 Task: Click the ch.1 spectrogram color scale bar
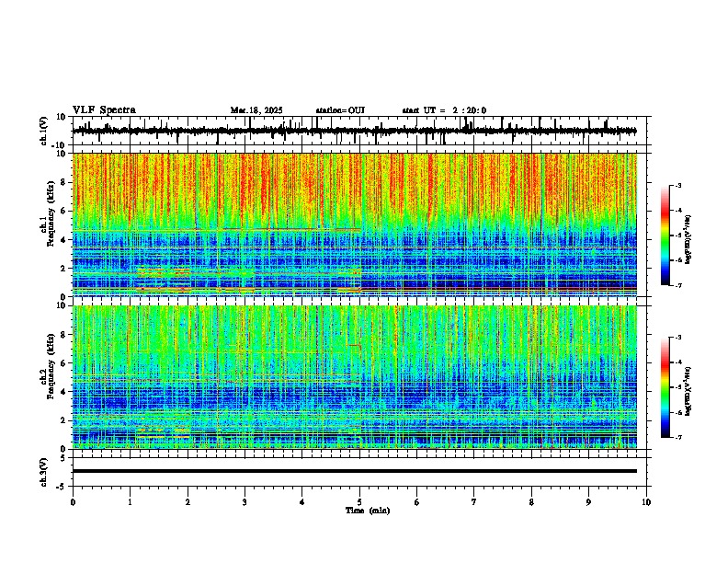(x=665, y=236)
